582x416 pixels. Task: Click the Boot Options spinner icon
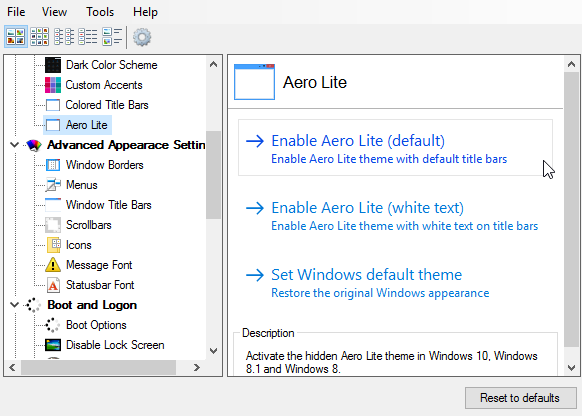52,325
